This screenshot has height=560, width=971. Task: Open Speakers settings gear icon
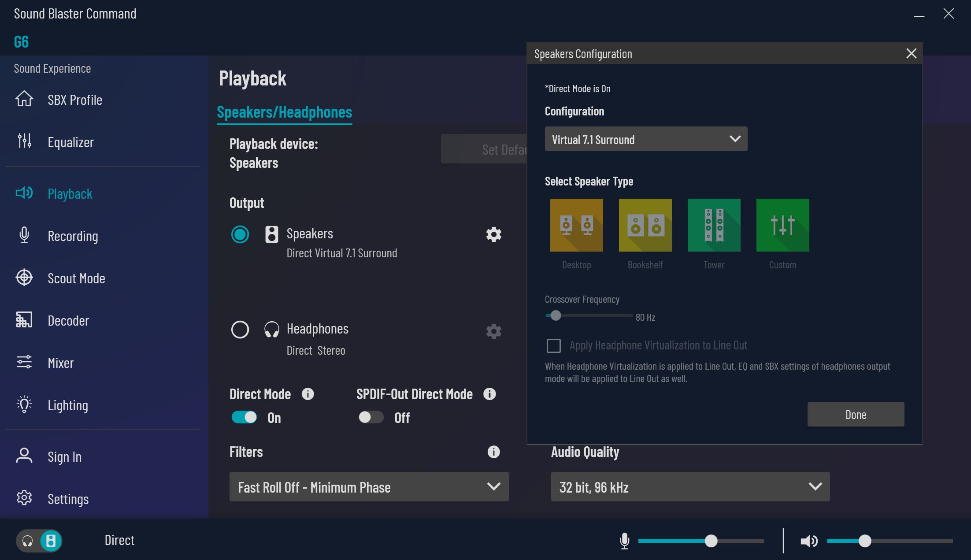tap(493, 234)
